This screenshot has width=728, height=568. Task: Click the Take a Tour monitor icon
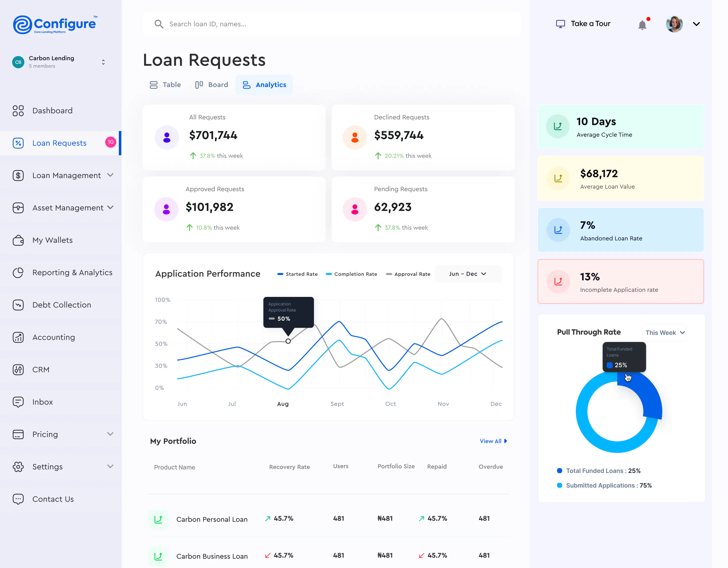pyautogui.click(x=560, y=24)
